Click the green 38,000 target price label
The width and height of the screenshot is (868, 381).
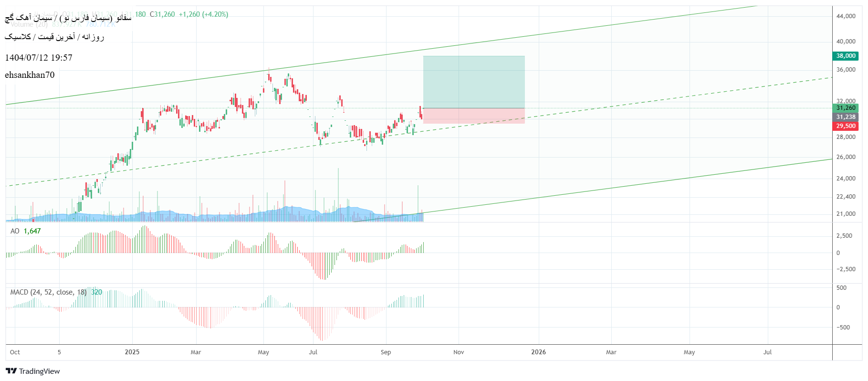click(x=846, y=56)
